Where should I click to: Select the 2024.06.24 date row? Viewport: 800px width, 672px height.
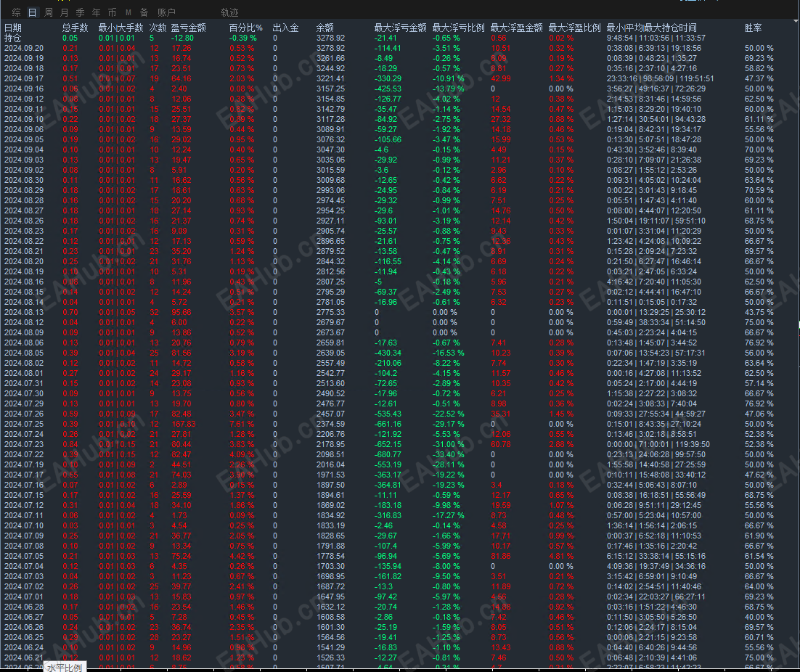pyautogui.click(x=400, y=648)
